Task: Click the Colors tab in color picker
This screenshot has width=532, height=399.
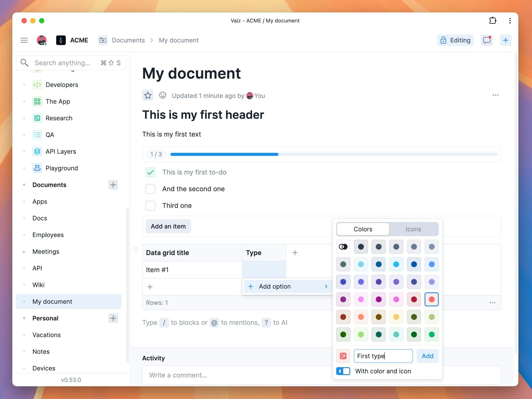Action: coord(363,229)
